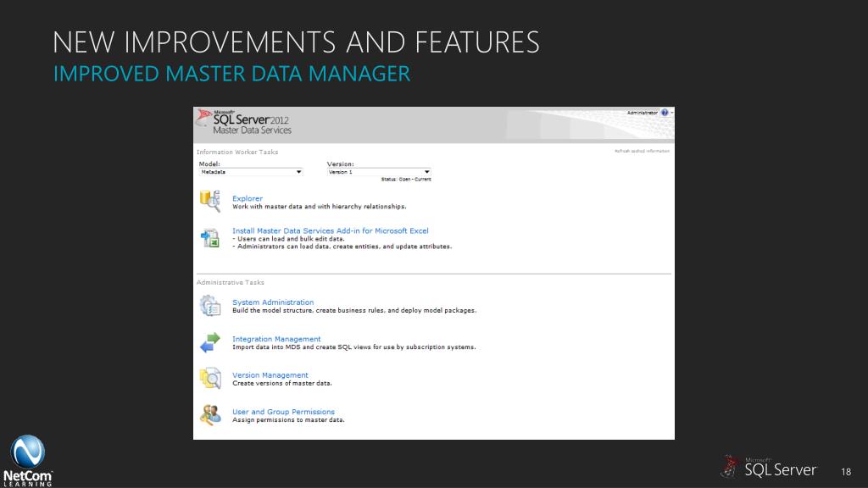
Task: Click the slide number 18
Action: pos(846,472)
